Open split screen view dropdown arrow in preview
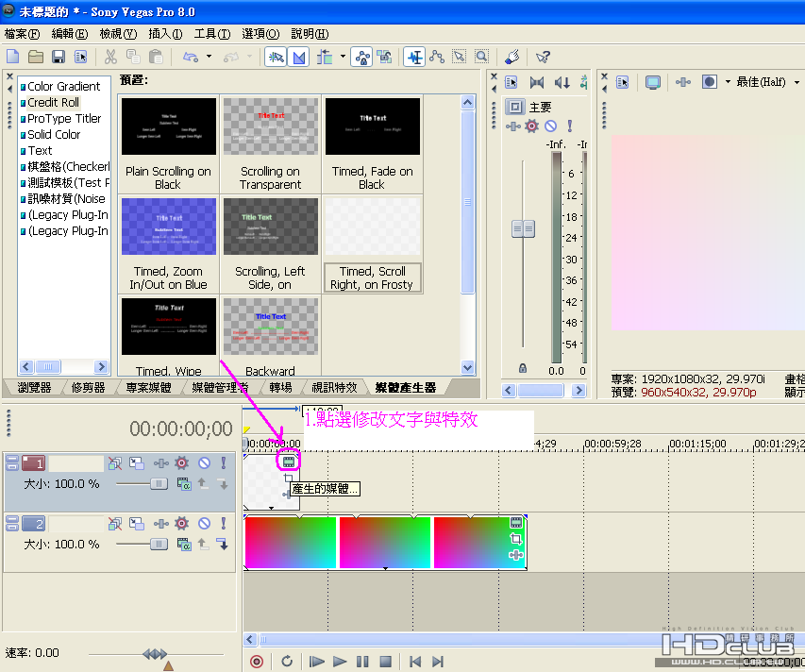The height and width of the screenshot is (672, 805). click(x=728, y=82)
